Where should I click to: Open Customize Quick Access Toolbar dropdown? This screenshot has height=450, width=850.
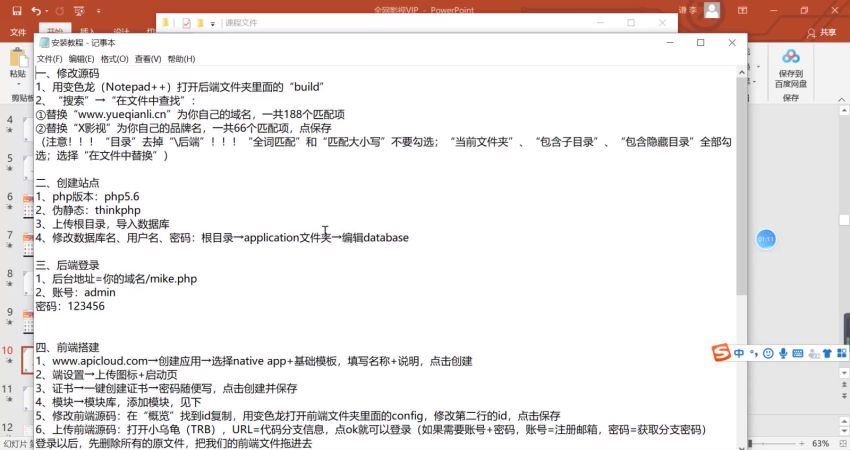[x=98, y=11]
